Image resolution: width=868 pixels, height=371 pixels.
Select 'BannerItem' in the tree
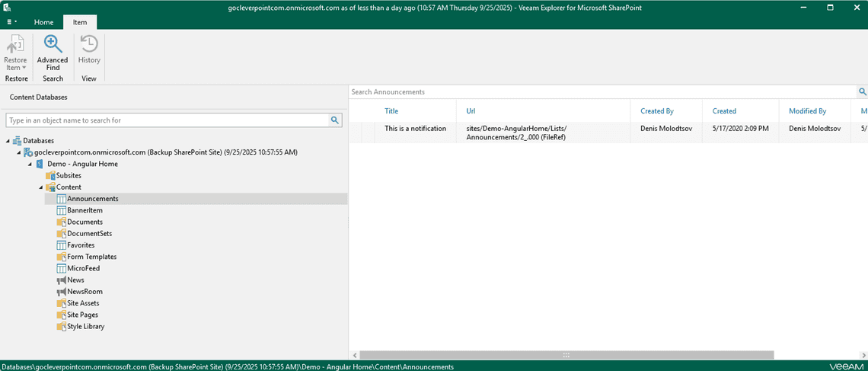[x=85, y=210]
